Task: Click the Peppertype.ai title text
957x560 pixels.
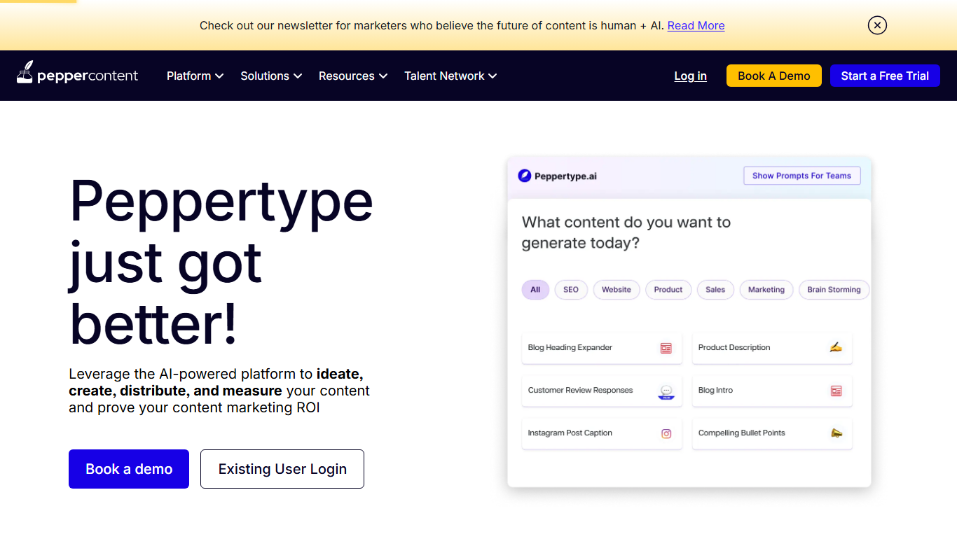Action: (x=565, y=176)
